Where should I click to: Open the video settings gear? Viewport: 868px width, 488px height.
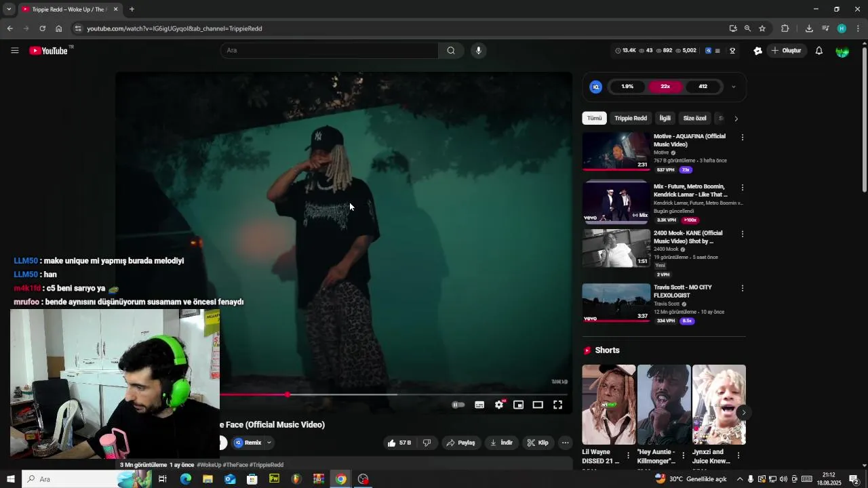pos(499,405)
